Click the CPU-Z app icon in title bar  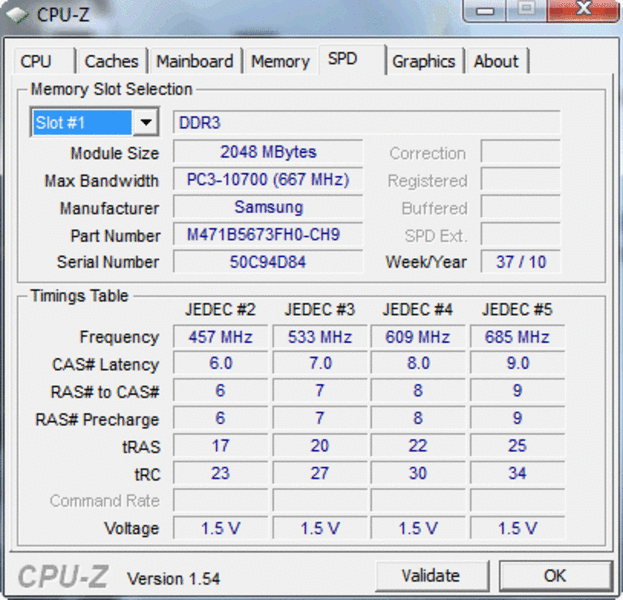tap(17, 15)
